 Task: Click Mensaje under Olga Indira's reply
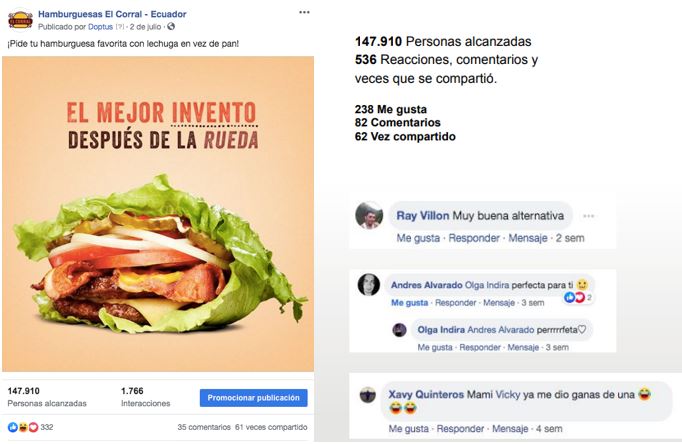523,347
